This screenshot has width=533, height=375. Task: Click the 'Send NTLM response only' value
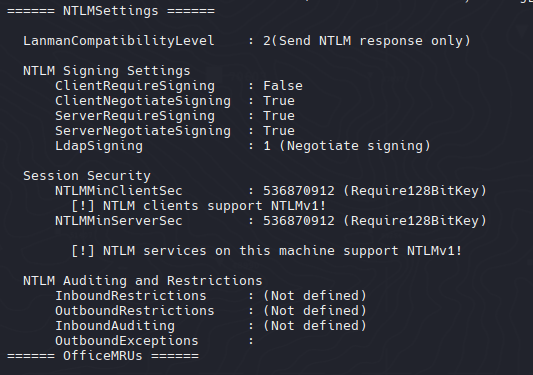[367, 41]
